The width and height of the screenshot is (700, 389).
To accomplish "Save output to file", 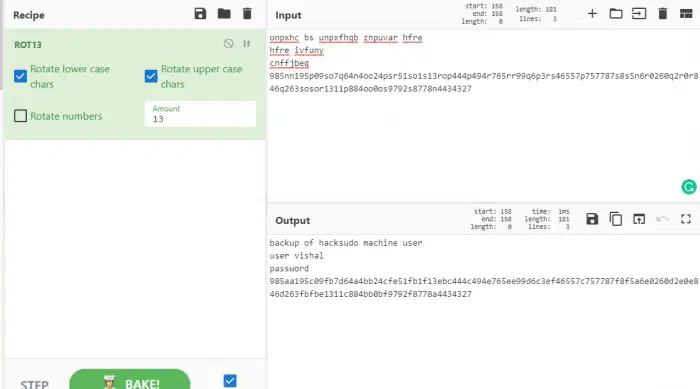I will (592, 219).
